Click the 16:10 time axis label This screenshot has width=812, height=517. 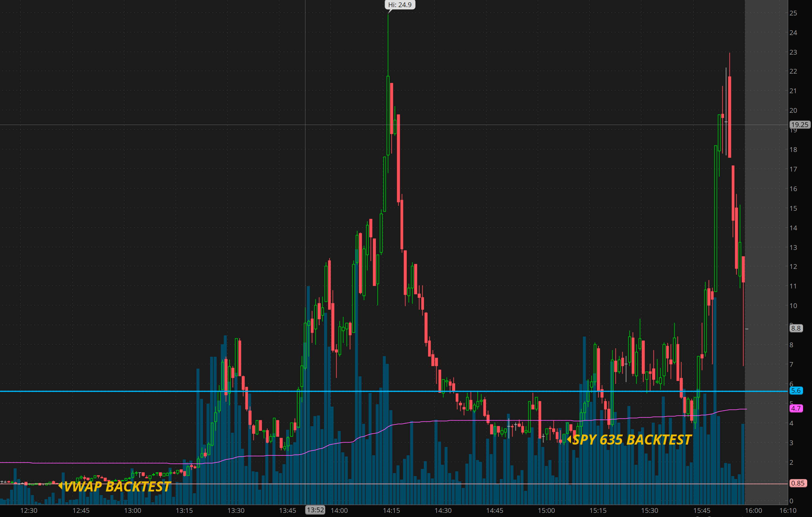[788, 510]
